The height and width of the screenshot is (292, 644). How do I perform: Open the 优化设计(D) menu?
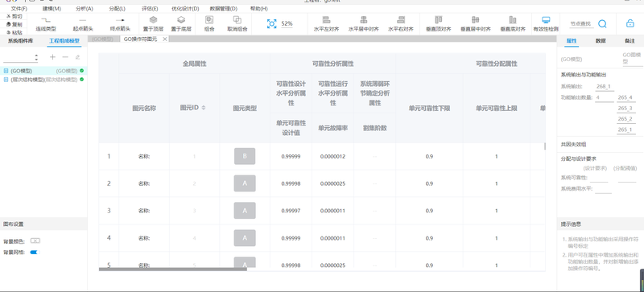click(x=185, y=8)
